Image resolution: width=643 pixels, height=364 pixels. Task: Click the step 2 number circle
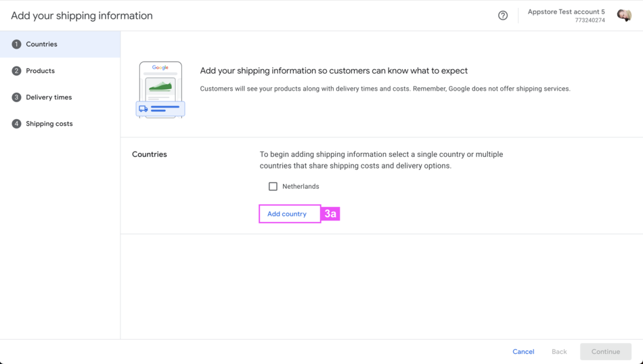pyautogui.click(x=16, y=71)
